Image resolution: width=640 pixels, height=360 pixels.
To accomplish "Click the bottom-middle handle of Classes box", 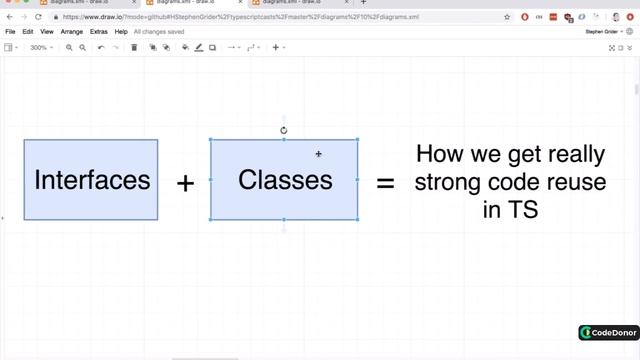I will pyautogui.click(x=284, y=220).
